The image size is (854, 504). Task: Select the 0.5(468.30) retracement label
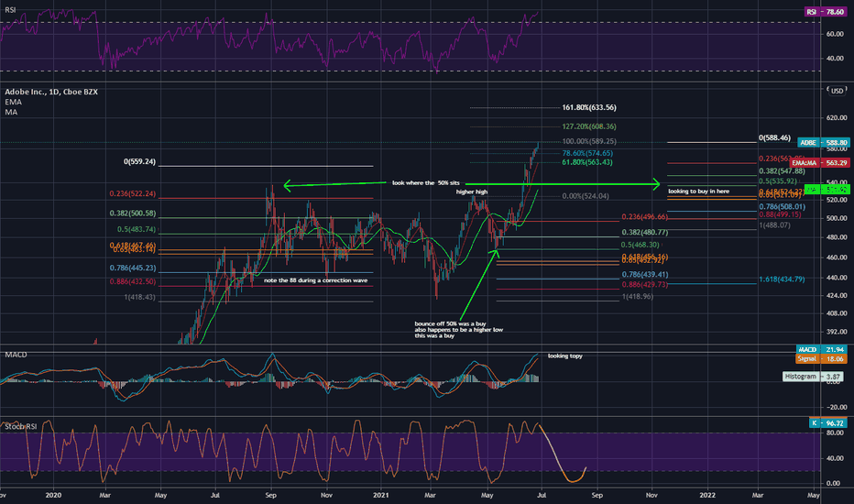click(640, 246)
